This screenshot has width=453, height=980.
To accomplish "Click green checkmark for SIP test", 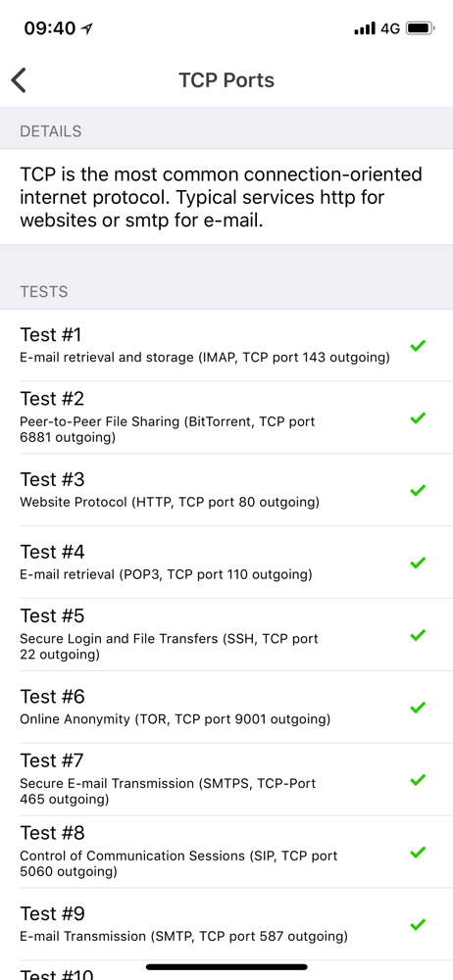I will [418, 852].
